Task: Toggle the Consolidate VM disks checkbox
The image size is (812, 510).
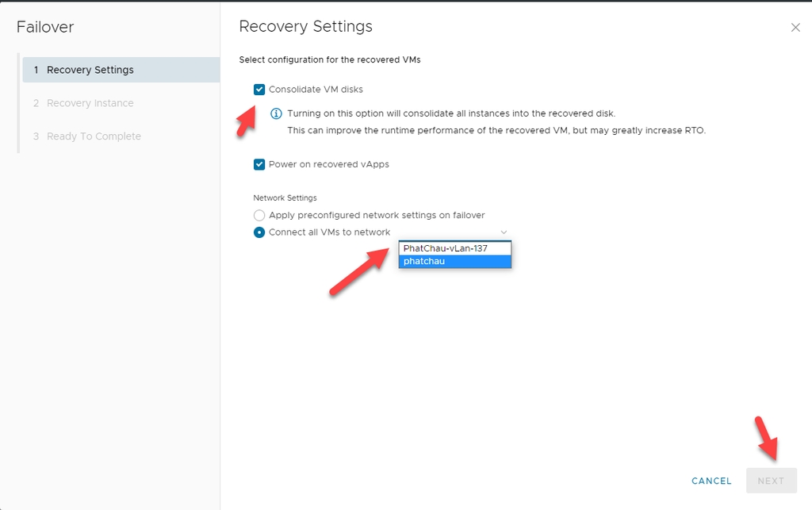Action: (x=259, y=90)
